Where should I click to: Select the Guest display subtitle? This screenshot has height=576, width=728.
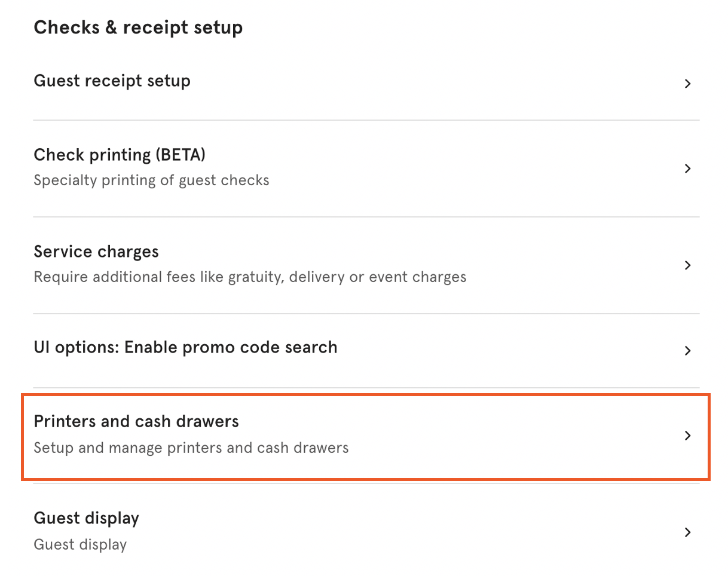coord(80,544)
